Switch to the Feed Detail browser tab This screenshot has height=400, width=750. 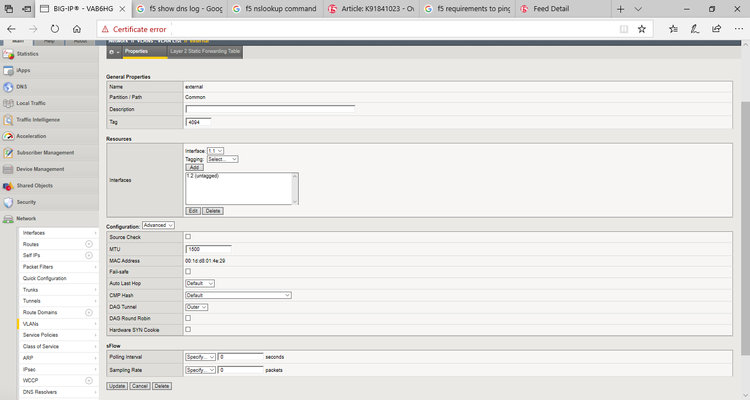[x=551, y=9]
